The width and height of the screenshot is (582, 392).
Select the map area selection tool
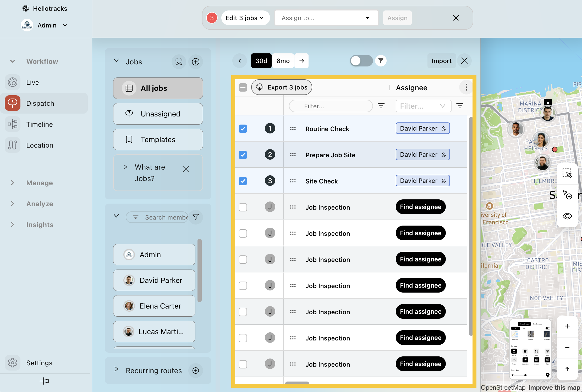567,173
